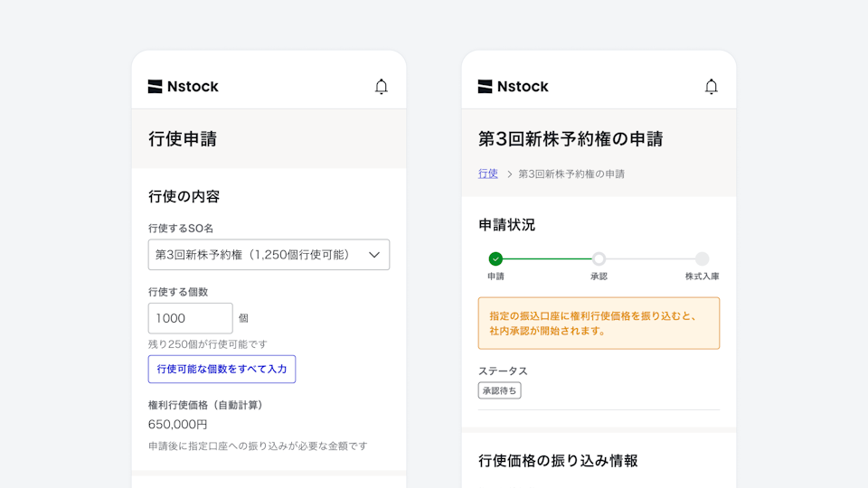
Task: Click the 承認待ち status badge
Action: click(499, 390)
